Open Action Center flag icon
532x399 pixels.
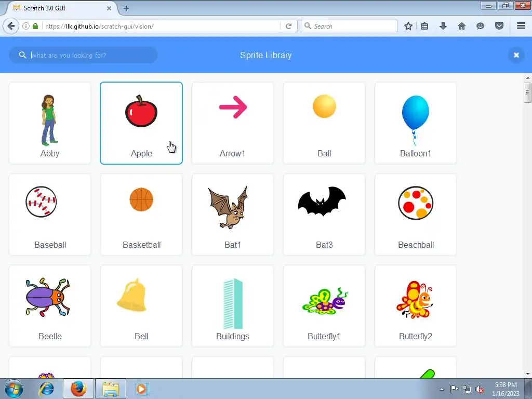click(x=454, y=389)
